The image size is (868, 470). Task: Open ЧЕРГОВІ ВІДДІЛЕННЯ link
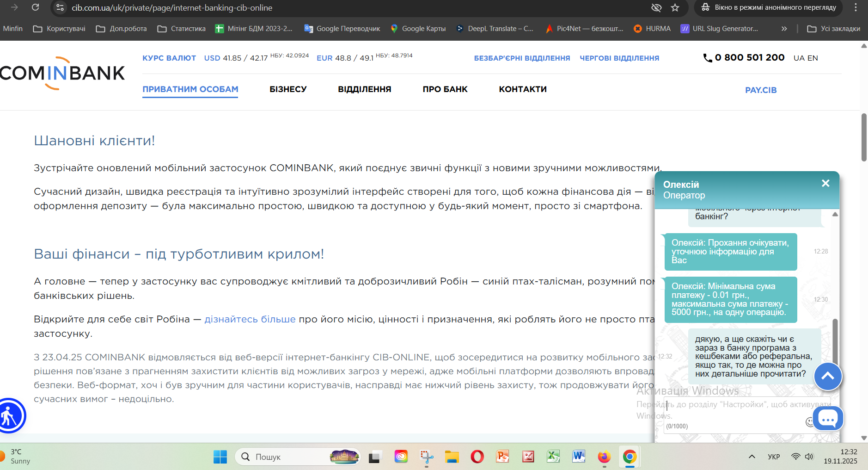pos(619,58)
